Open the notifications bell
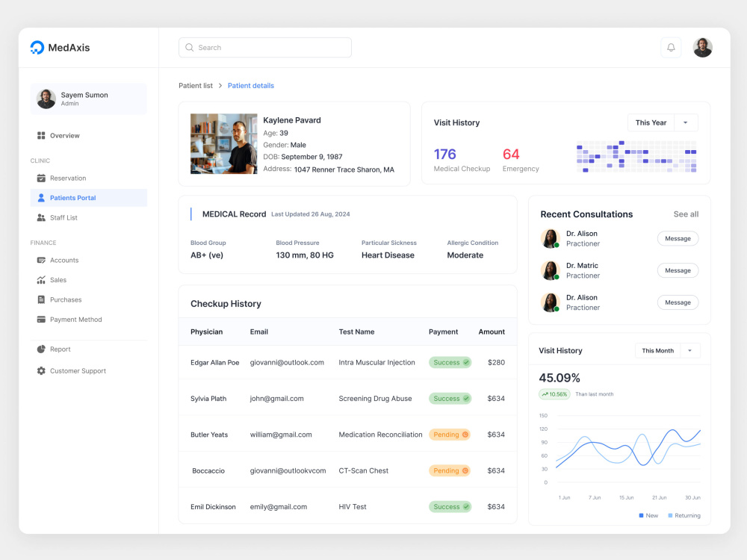Screen dimensions: 747x560 pyautogui.click(x=671, y=48)
